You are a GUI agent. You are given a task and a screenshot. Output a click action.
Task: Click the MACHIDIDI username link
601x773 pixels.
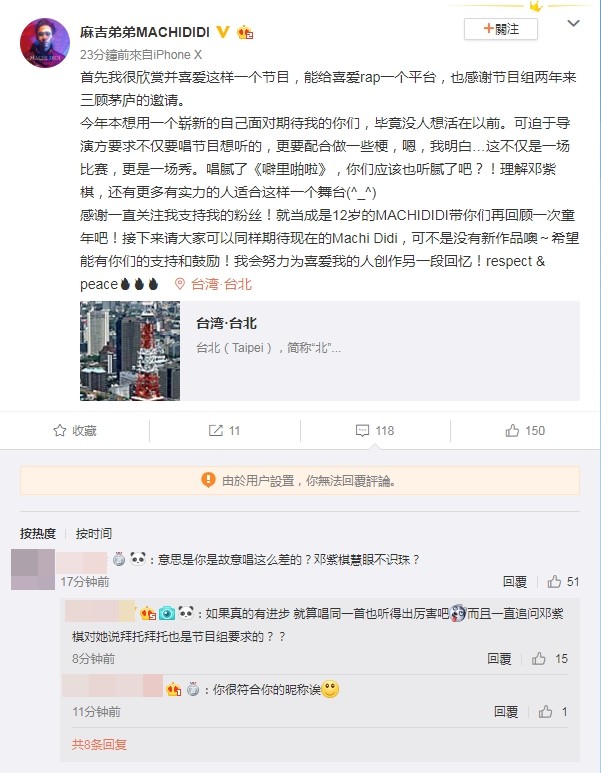145,32
